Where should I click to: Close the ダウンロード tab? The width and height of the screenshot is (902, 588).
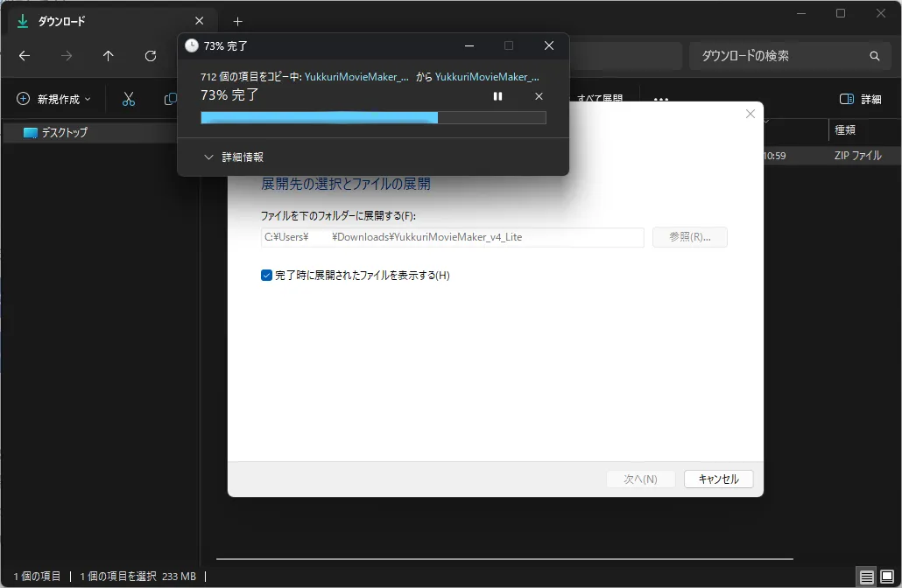click(x=199, y=21)
